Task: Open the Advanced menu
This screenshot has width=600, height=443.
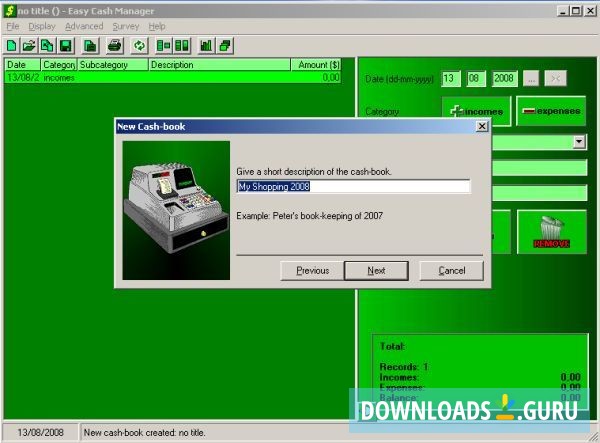Action: 84,26
